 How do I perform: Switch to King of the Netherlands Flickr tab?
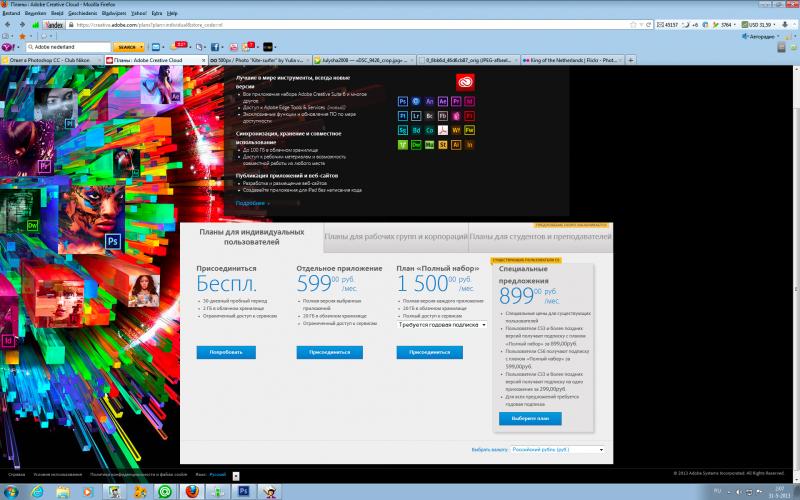click(x=572, y=60)
